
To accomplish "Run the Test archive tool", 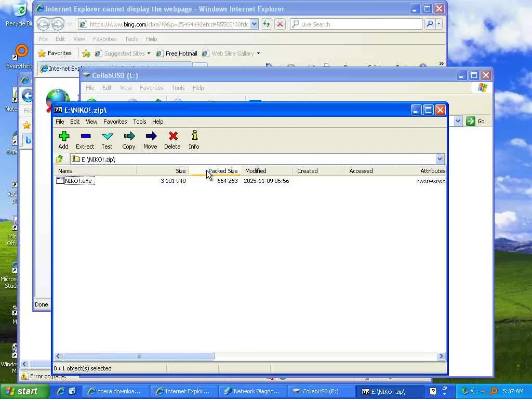I will pos(107,140).
